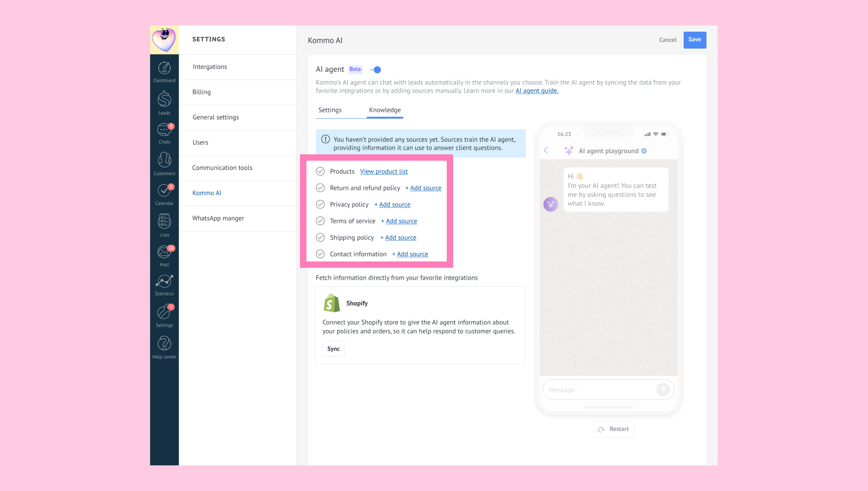Image resolution: width=868 pixels, height=491 pixels.
Task: Click the SETTINGS header text
Action: click(x=209, y=39)
